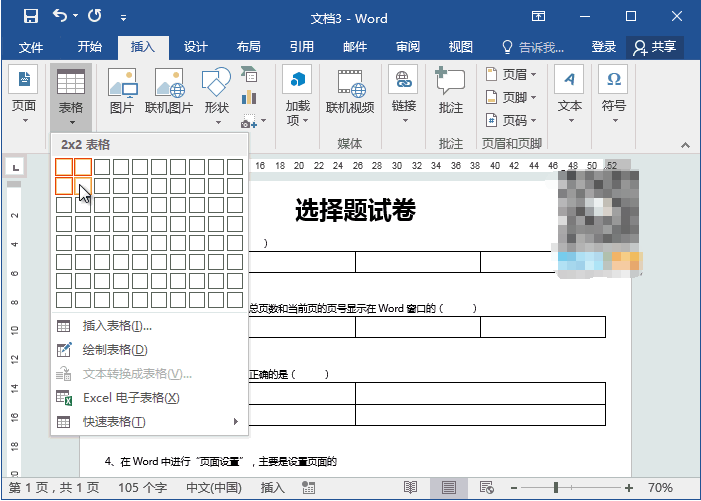Select the 2x2 cell in table grid

tap(83, 186)
